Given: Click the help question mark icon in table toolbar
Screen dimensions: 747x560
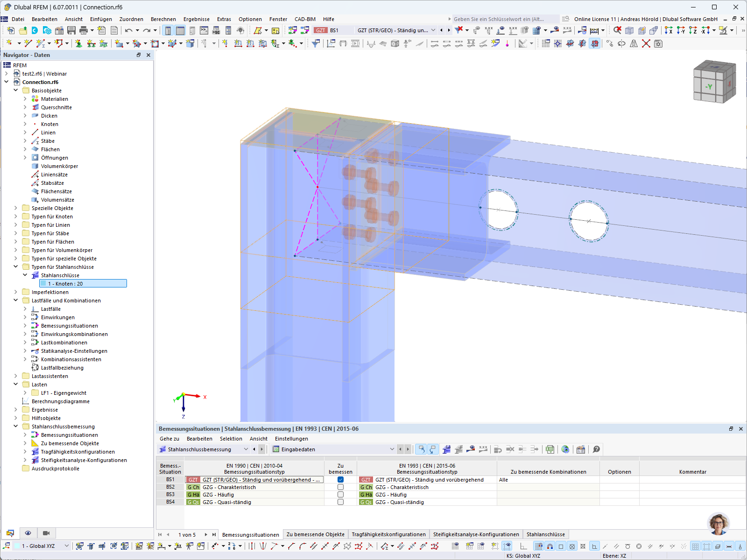Looking at the screenshot, I should tap(596, 449).
